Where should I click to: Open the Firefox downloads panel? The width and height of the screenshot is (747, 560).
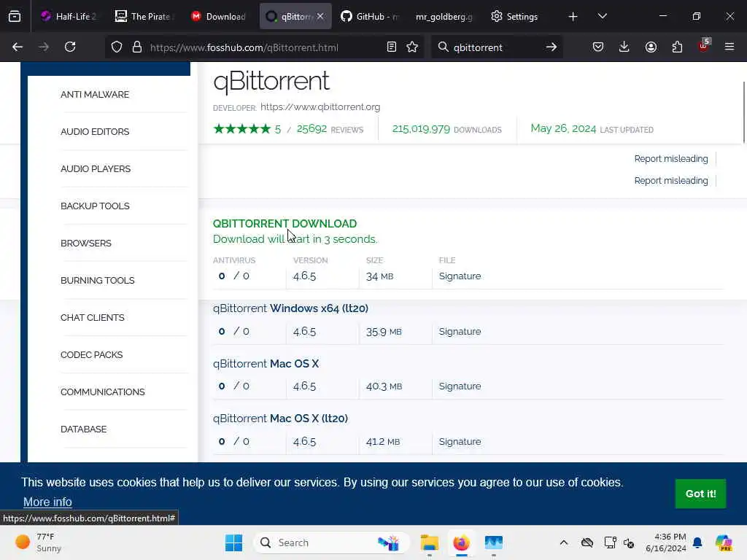(x=624, y=47)
